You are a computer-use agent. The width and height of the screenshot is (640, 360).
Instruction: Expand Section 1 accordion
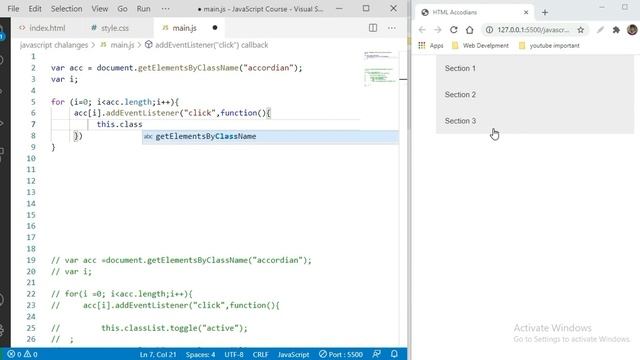click(x=535, y=68)
